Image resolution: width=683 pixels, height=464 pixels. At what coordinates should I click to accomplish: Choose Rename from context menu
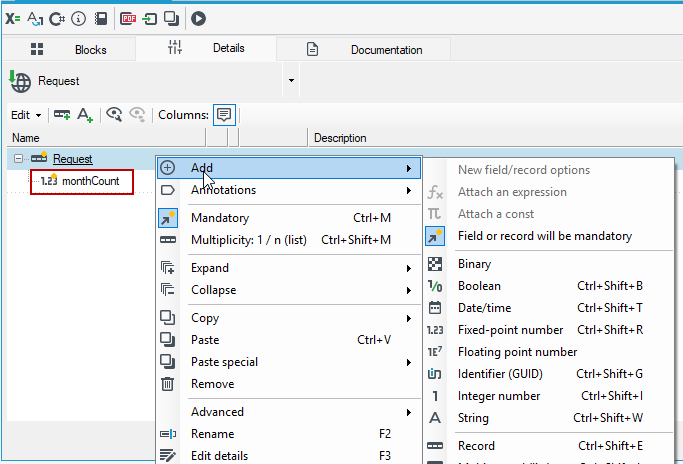[x=289, y=434]
